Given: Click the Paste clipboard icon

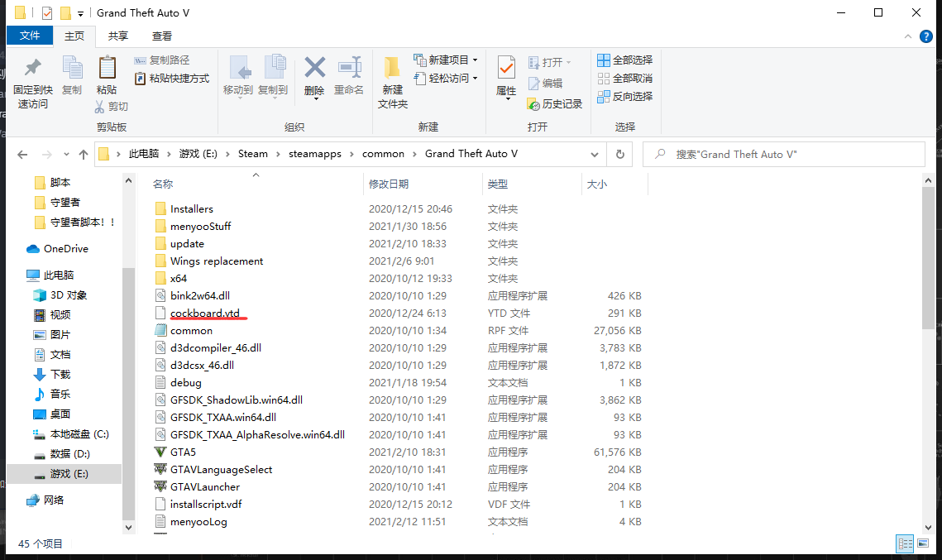Looking at the screenshot, I should tap(107, 68).
